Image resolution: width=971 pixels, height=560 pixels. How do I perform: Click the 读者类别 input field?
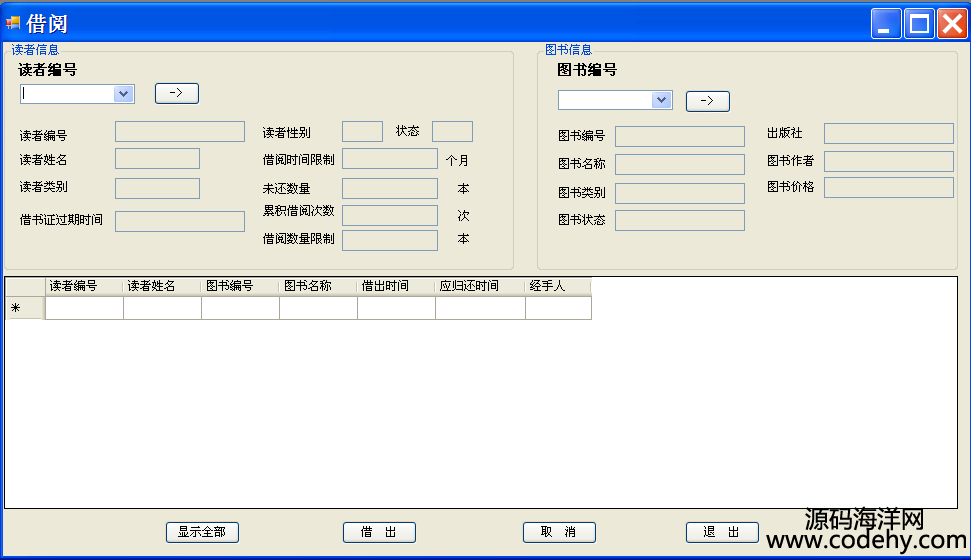click(157, 188)
